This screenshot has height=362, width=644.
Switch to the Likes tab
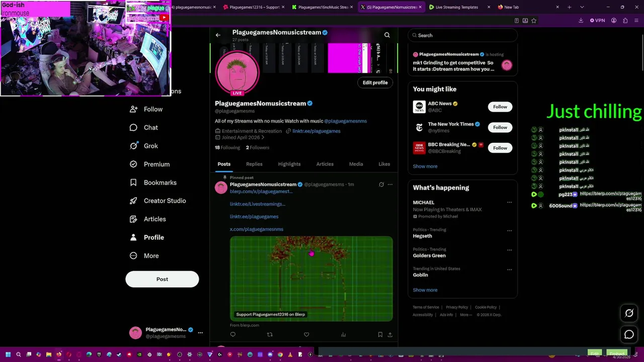(x=384, y=164)
